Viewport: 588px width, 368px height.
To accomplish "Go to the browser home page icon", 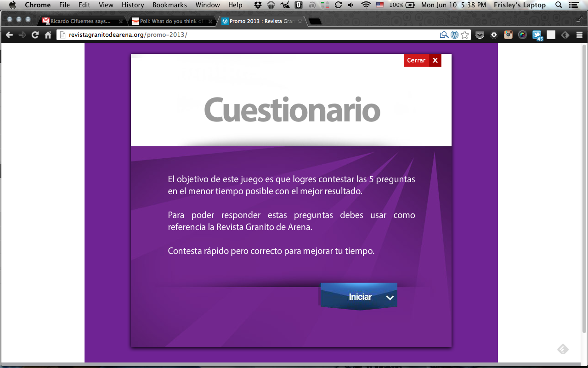I will click(x=48, y=35).
